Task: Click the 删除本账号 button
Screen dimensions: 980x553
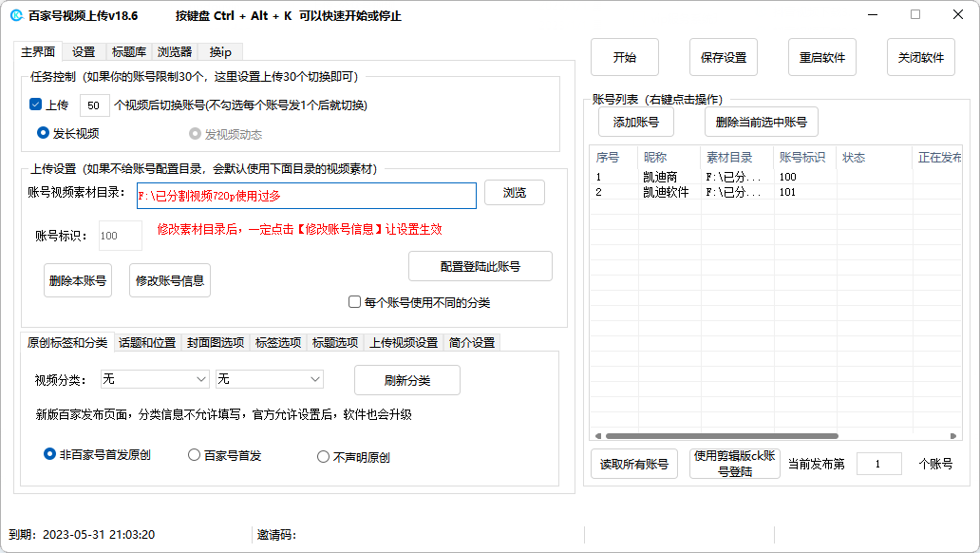Action: point(78,280)
